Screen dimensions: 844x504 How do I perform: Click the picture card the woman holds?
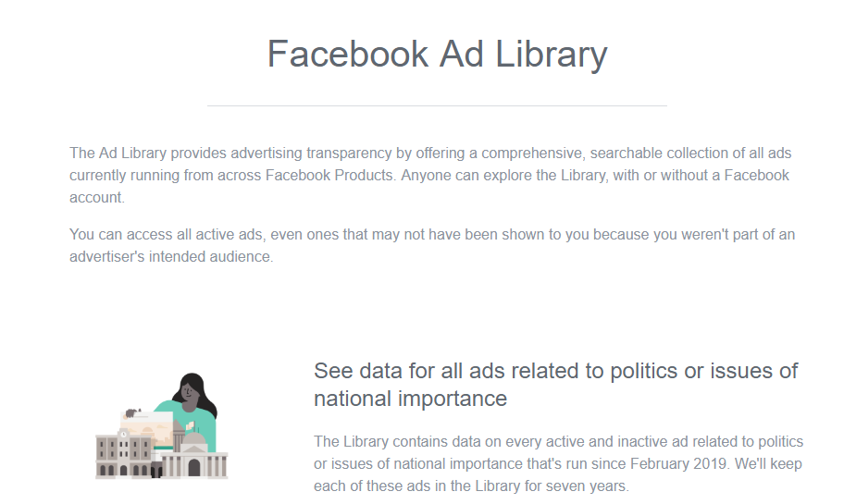147,429
